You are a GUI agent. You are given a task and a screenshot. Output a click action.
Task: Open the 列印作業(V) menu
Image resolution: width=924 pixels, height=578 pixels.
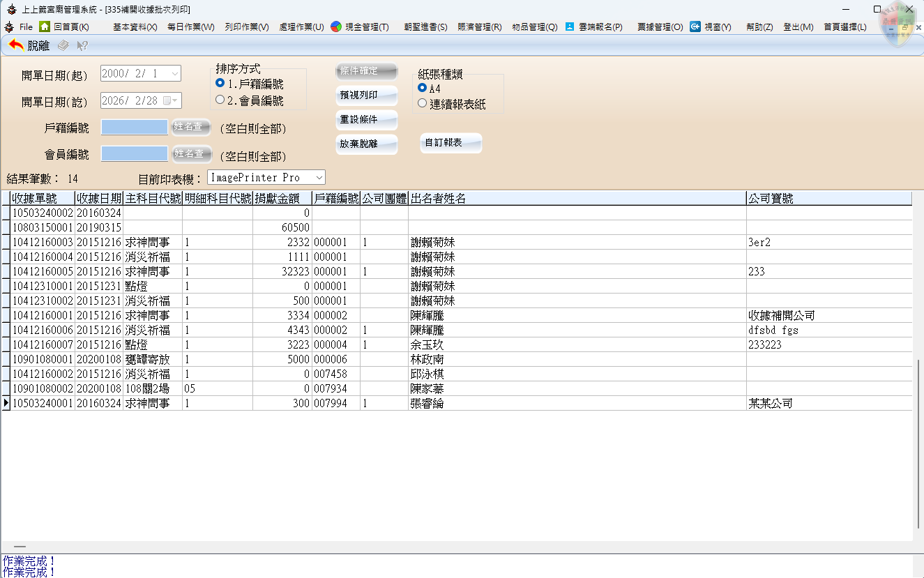coord(246,27)
